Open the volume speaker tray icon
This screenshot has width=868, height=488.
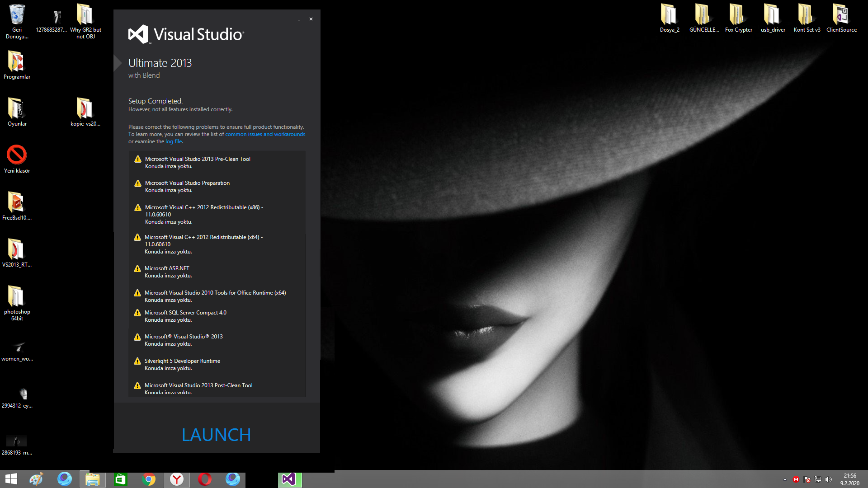828,479
